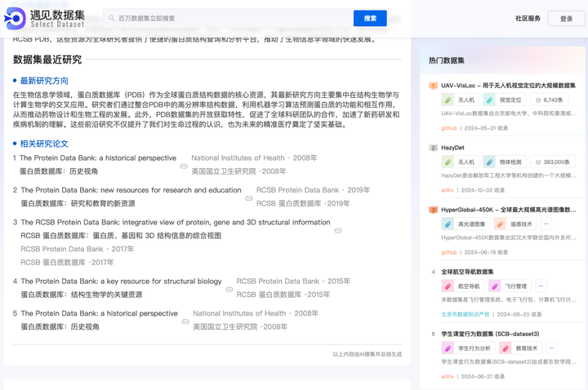Open link icon for fifth paper historical perspective
The width and height of the screenshot is (588, 390).
click(185, 321)
